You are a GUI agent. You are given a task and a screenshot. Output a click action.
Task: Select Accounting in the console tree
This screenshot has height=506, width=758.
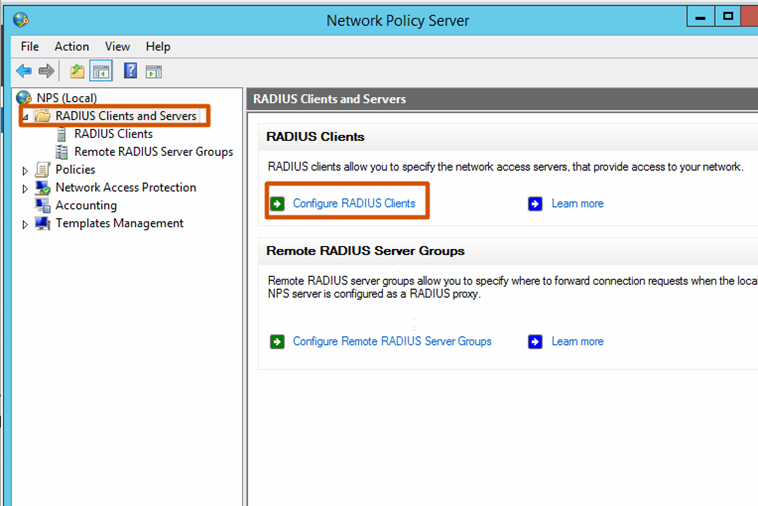86,206
